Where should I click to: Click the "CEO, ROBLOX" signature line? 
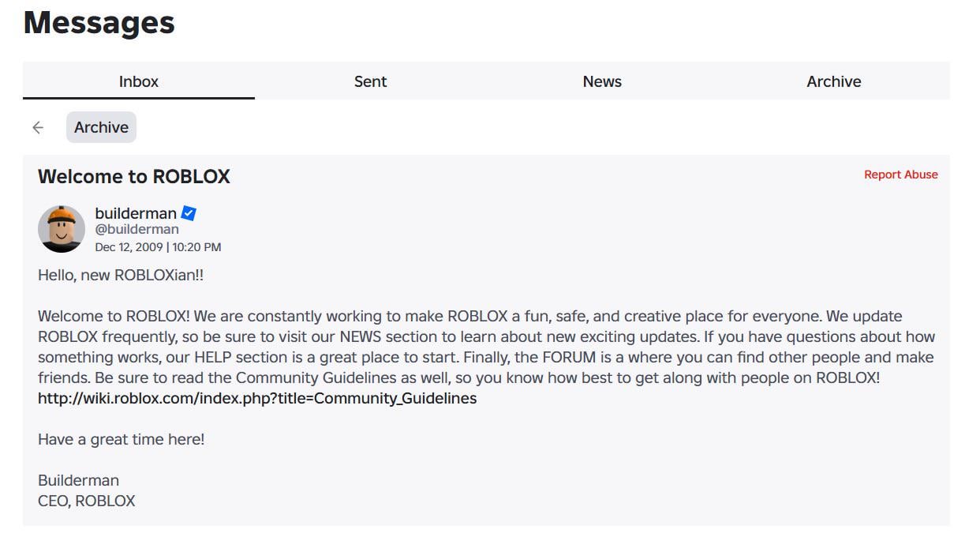point(86,501)
